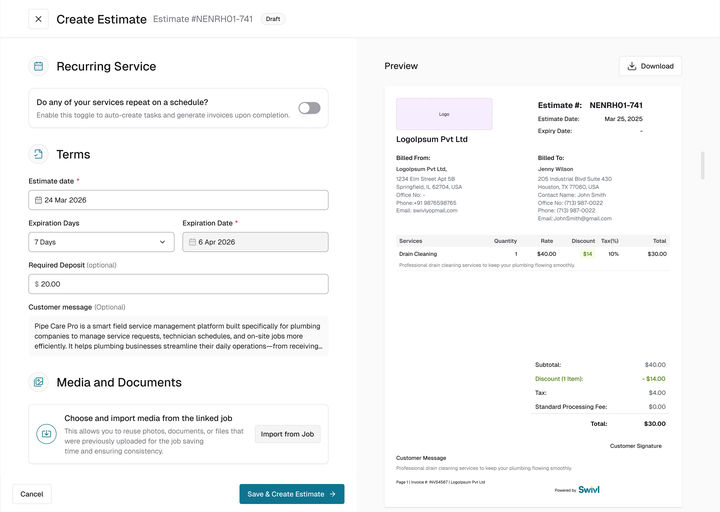Click the Estimate #NENRH01-741 header text

tap(203, 19)
